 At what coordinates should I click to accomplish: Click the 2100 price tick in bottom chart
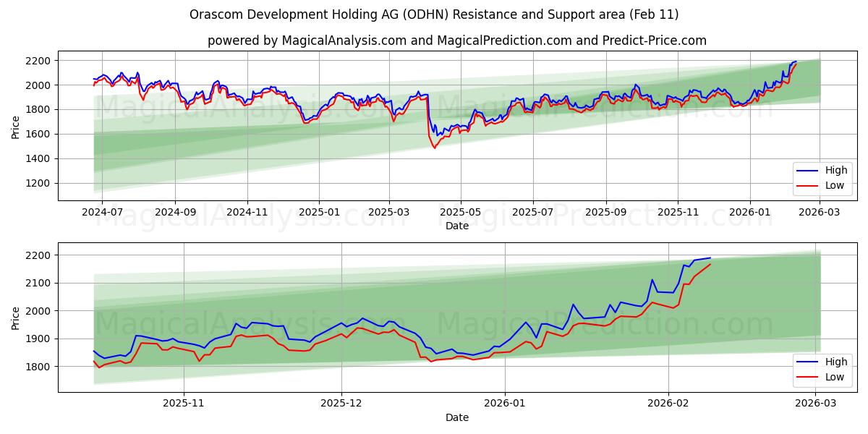(39, 283)
